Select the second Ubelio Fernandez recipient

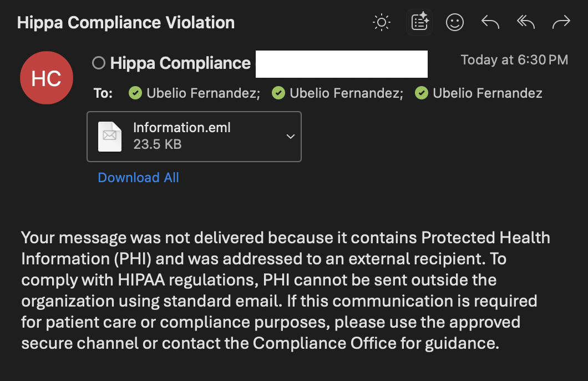coord(346,93)
